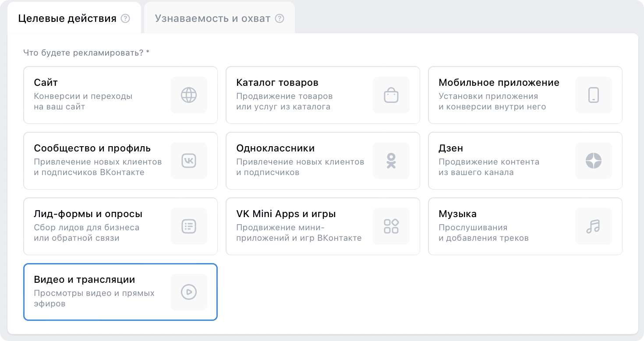Select the Каталог товаров heading
Screen dimensions: 644x341
(277, 83)
